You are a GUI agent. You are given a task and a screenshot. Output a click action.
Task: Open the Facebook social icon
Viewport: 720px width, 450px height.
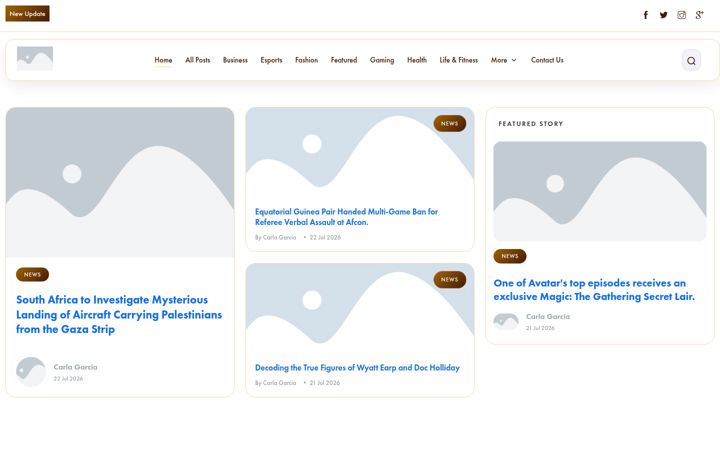(646, 15)
